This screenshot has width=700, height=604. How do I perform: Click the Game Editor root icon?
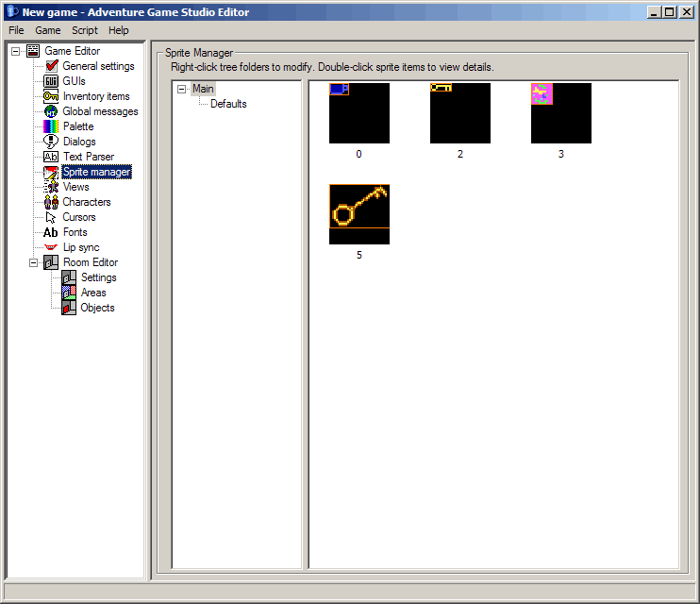click(33, 51)
